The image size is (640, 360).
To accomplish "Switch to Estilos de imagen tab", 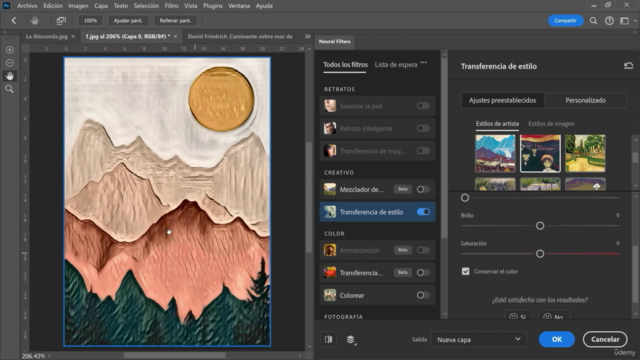I will pos(551,124).
